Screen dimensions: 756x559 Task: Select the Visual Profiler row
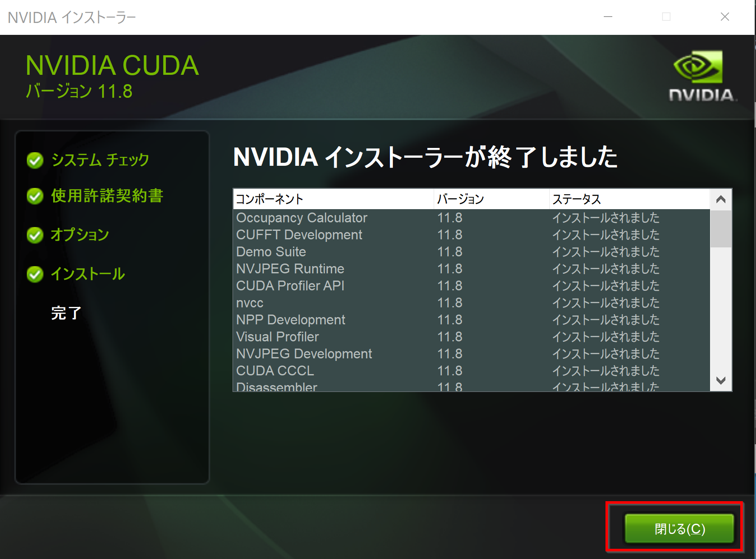[x=472, y=337]
